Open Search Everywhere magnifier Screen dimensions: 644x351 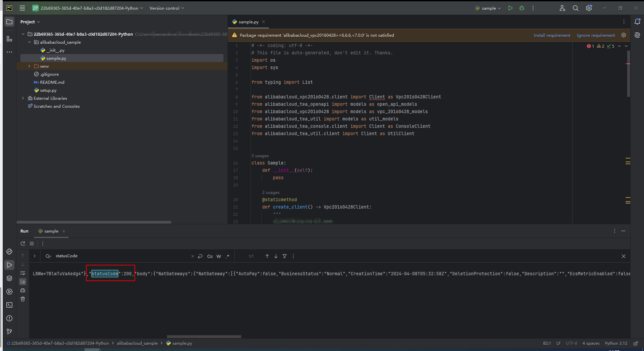[x=576, y=8]
